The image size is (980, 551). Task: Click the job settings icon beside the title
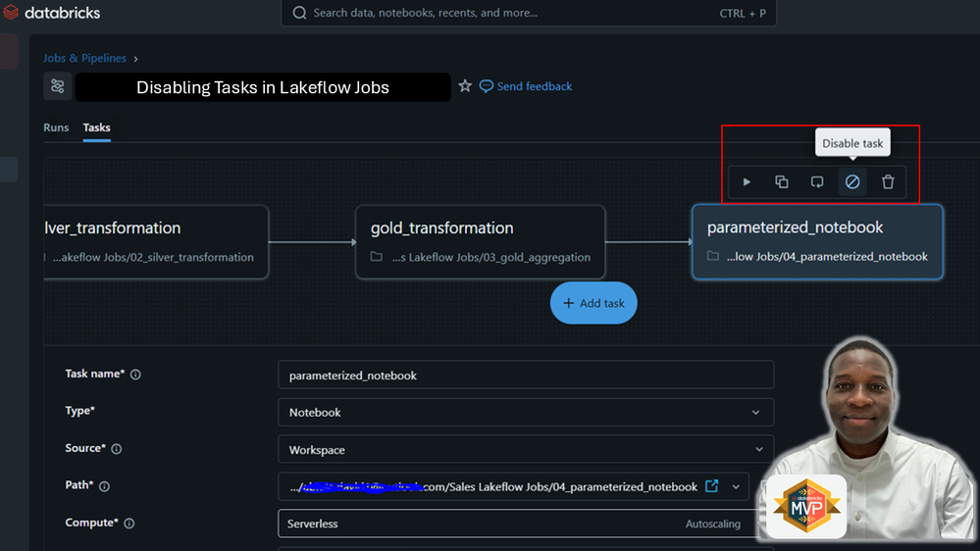point(58,86)
